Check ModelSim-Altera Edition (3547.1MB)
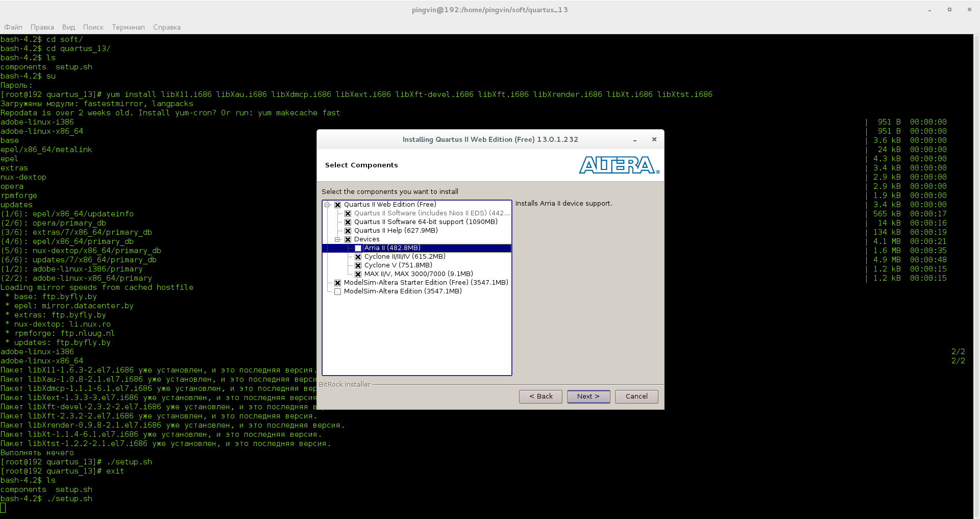 coord(337,291)
